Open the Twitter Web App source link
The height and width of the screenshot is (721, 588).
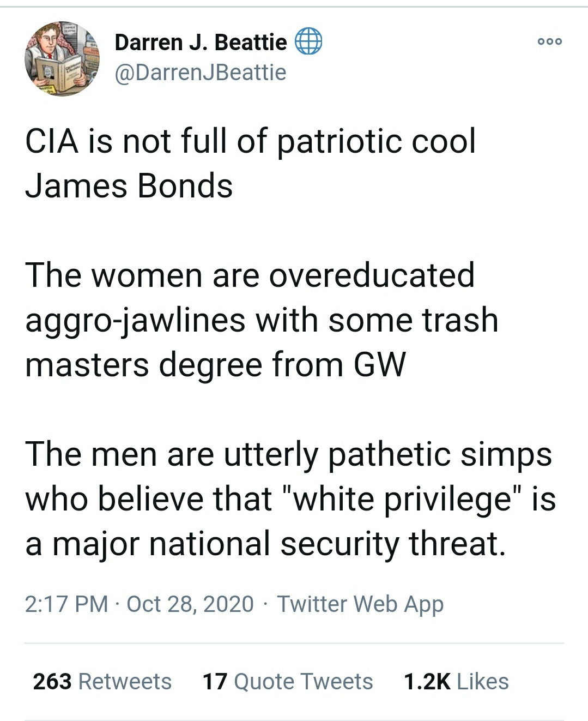pyautogui.click(x=360, y=604)
